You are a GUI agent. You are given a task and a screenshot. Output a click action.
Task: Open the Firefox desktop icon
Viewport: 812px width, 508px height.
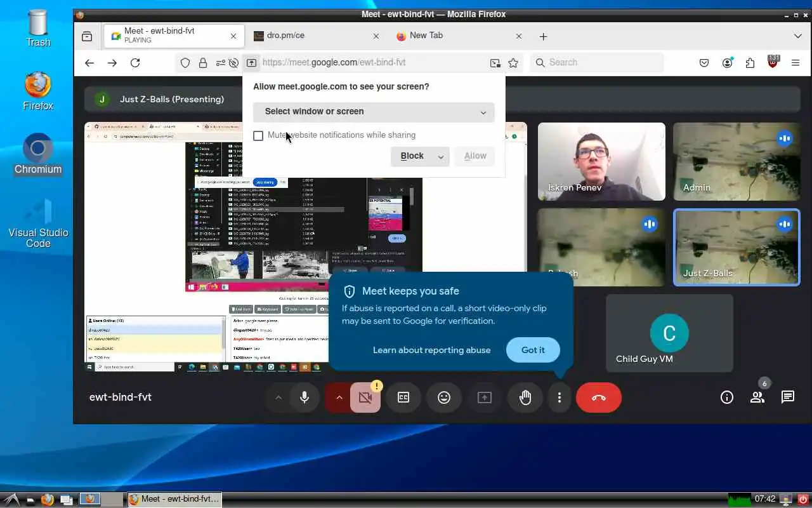click(38, 92)
